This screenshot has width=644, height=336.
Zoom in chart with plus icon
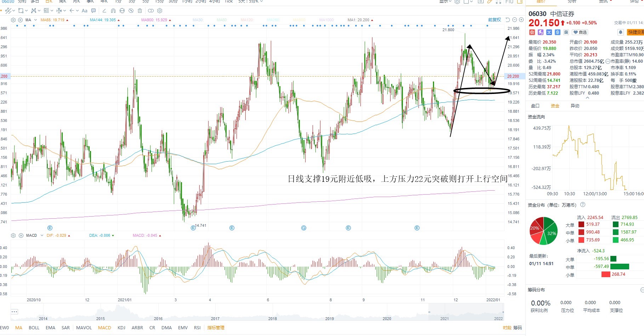click(521, 20)
